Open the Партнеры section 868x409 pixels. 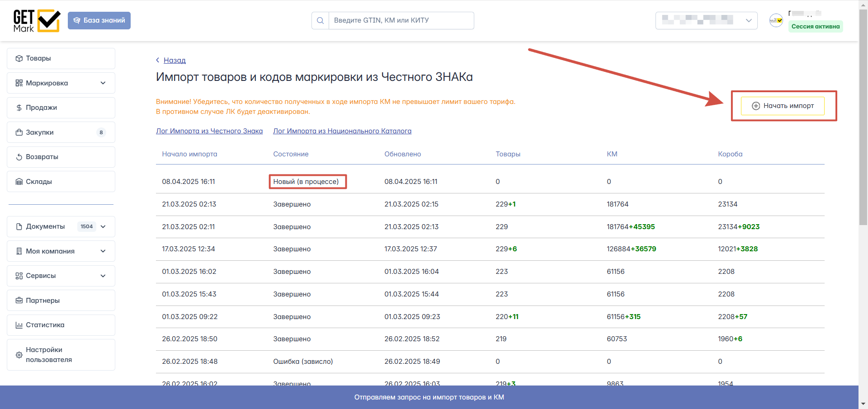click(x=61, y=301)
